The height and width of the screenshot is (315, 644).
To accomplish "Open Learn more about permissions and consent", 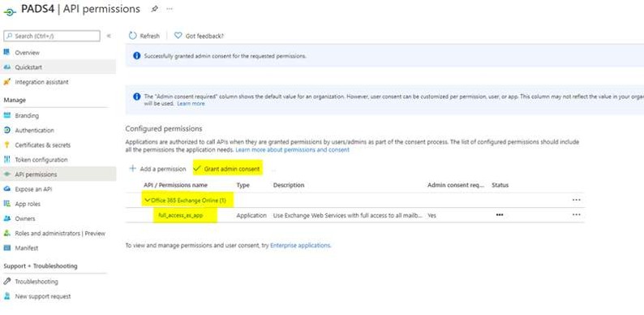I will (x=293, y=149).
